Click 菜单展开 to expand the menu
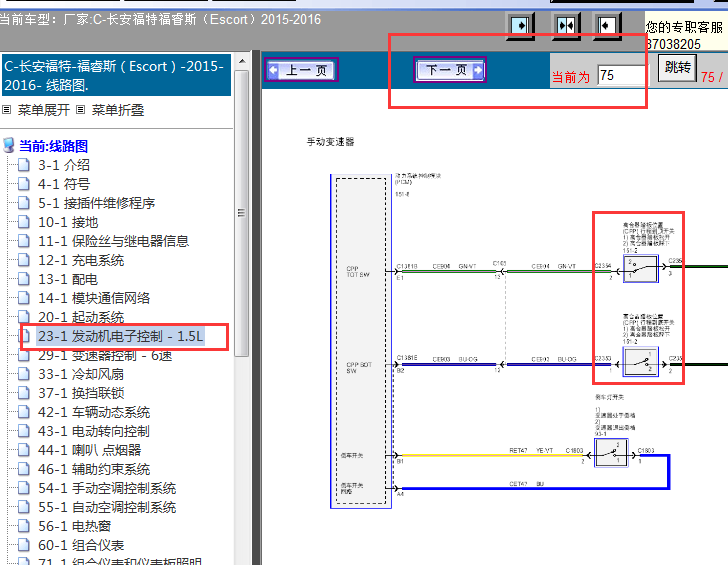This screenshot has height=565, width=728. click(44, 110)
